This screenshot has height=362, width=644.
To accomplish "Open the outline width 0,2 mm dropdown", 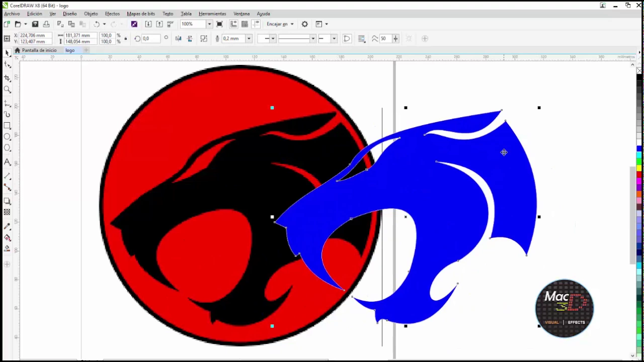I will click(249, 39).
